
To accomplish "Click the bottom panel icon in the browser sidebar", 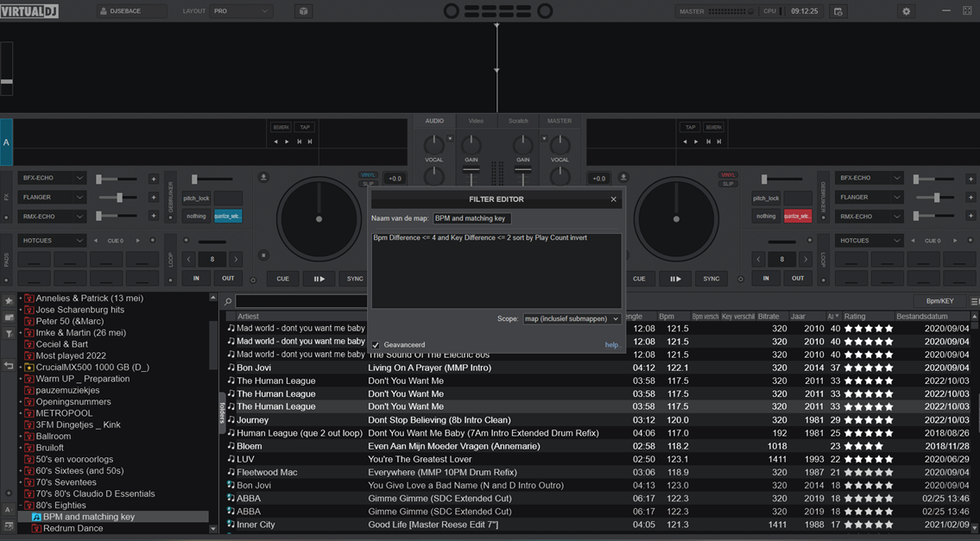I will [x=9, y=526].
